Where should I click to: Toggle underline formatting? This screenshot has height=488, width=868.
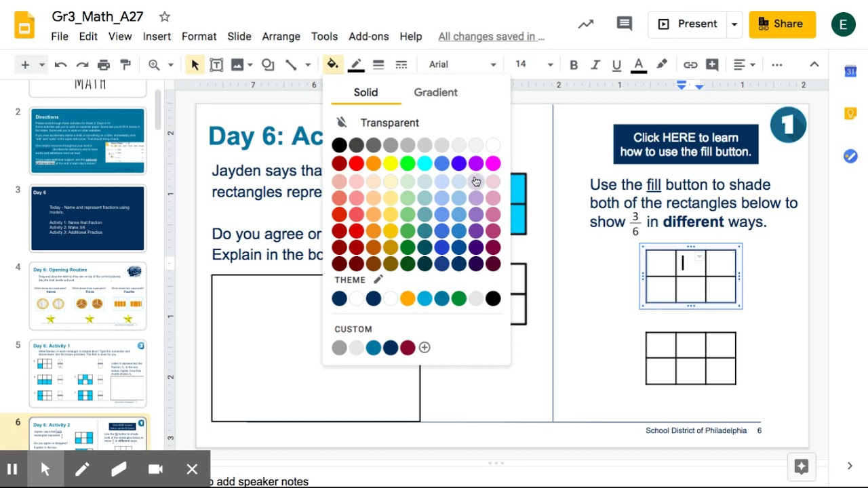click(x=616, y=64)
